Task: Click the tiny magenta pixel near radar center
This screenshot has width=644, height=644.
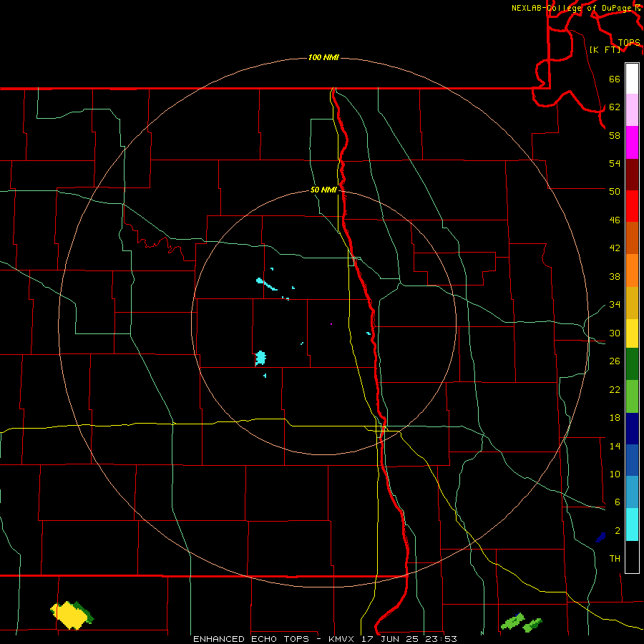Action: coord(331,324)
